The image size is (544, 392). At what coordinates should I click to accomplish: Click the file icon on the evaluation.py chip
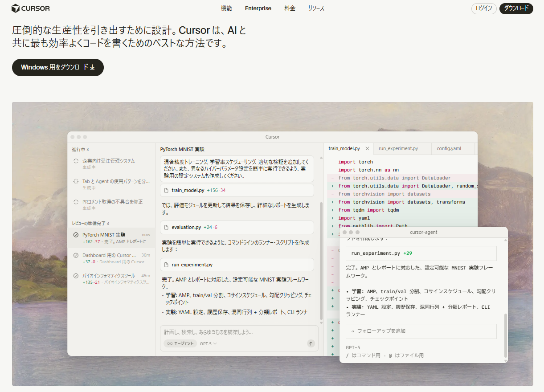click(166, 227)
